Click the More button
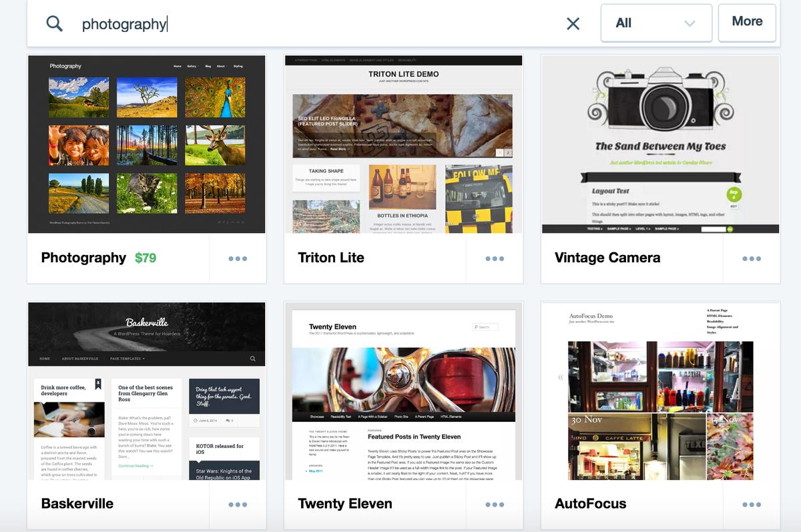The height and width of the screenshot is (532, 801). tap(746, 22)
